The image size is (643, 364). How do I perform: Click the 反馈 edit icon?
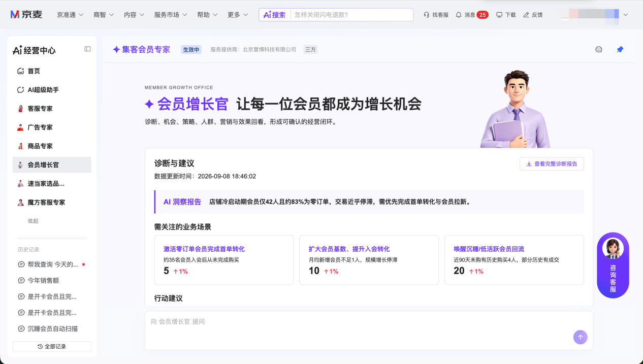click(x=526, y=15)
